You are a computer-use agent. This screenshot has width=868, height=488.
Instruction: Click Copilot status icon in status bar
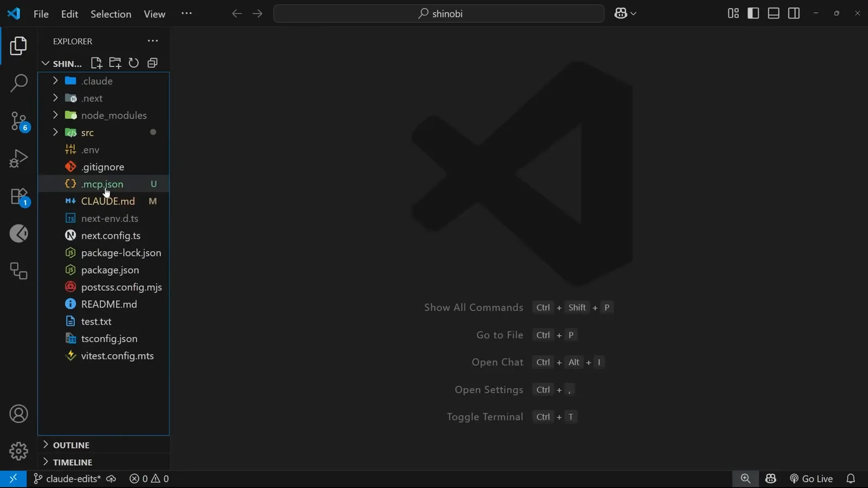pyautogui.click(x=771, y=479)
